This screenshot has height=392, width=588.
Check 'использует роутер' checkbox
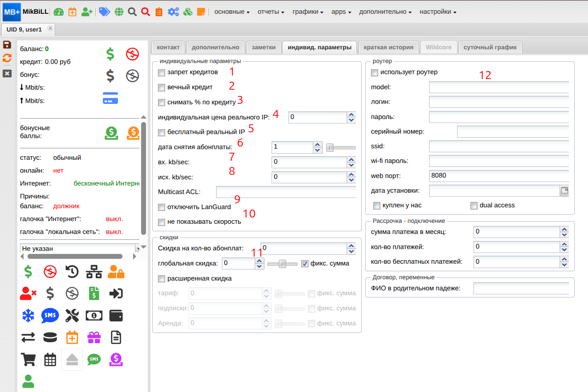[374, 72]
